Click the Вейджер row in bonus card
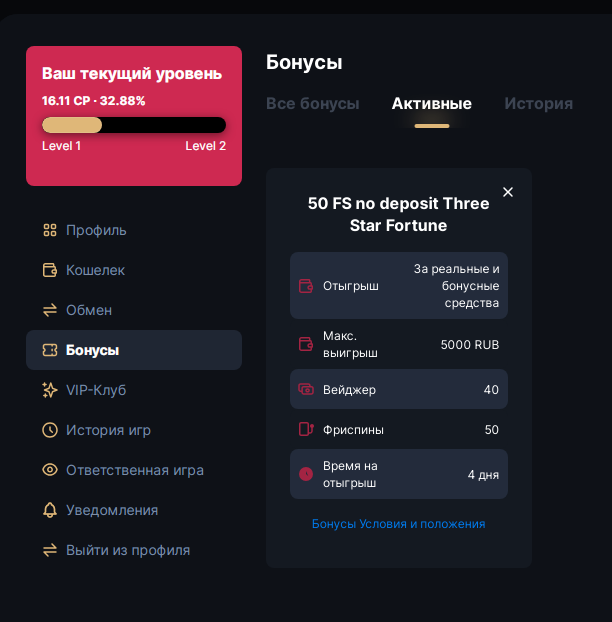The width and height of the screenshot is (612, 622). click(398, 390)
